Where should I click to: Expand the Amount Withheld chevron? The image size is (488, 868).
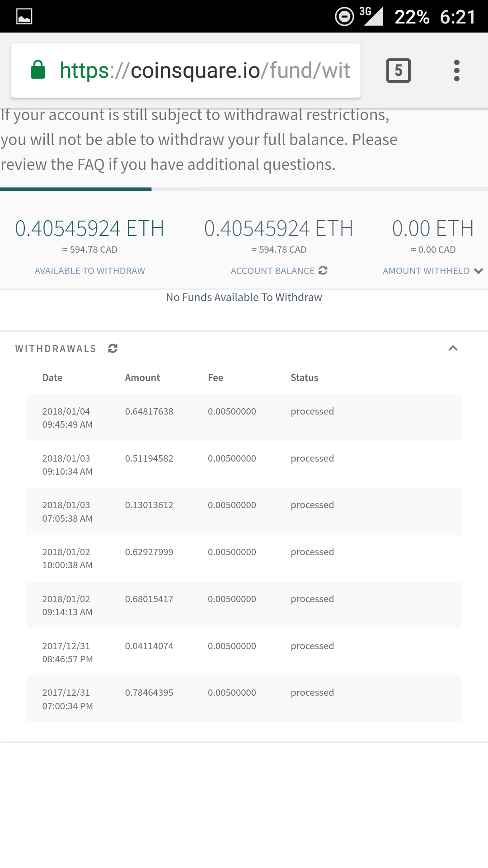pos(479,271)
